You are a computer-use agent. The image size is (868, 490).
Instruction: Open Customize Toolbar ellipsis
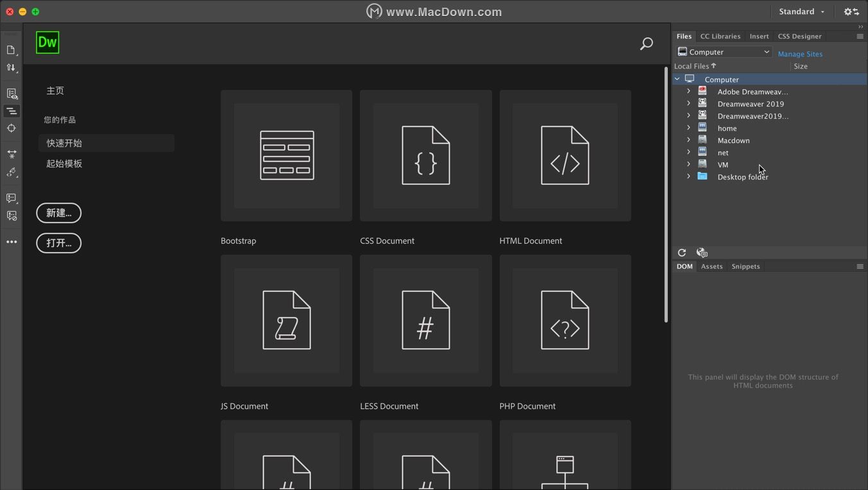(x=11, y=242)
